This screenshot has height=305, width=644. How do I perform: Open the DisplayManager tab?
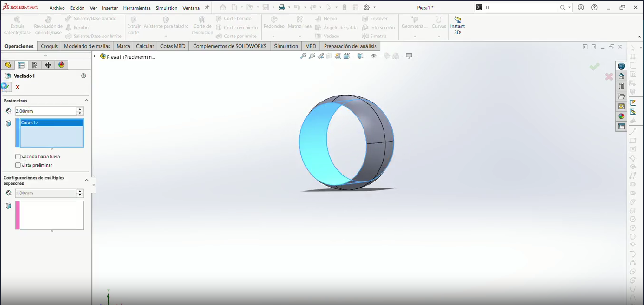[x=61, y=65]
